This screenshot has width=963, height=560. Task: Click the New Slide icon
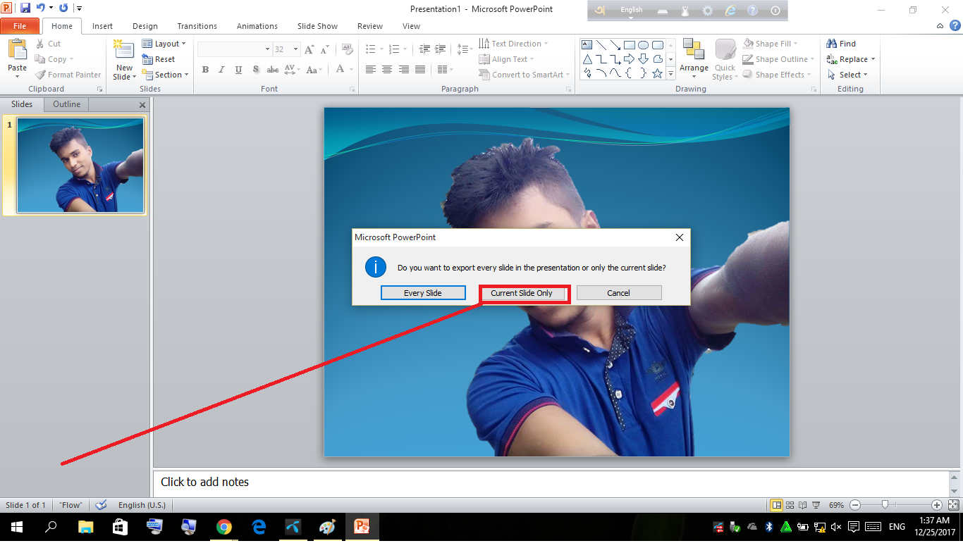(x=124, y=51)
